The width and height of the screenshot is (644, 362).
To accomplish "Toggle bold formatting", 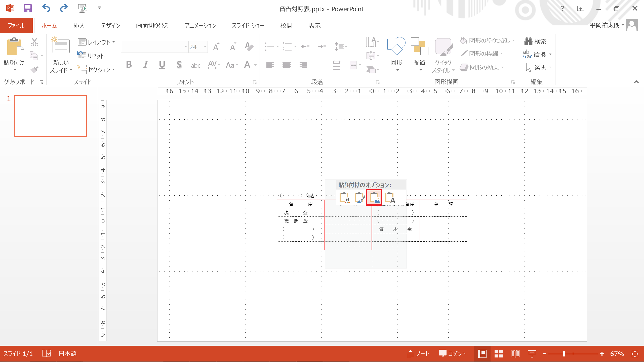I will coord(129,65).
